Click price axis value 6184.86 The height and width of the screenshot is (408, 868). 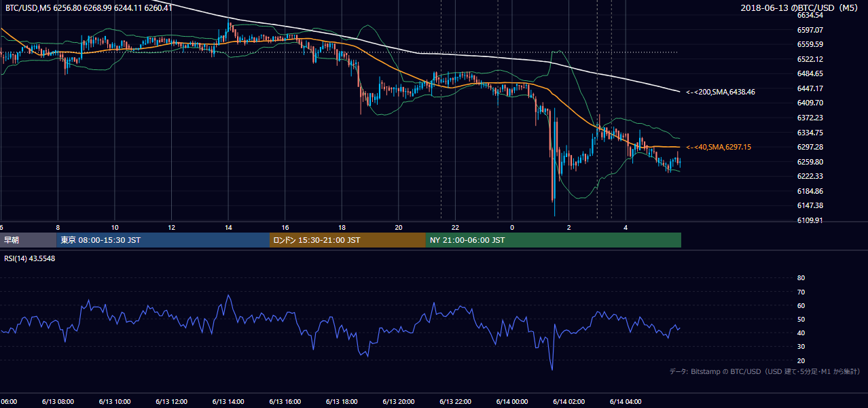pyautogui.click(x=810, y=191)
